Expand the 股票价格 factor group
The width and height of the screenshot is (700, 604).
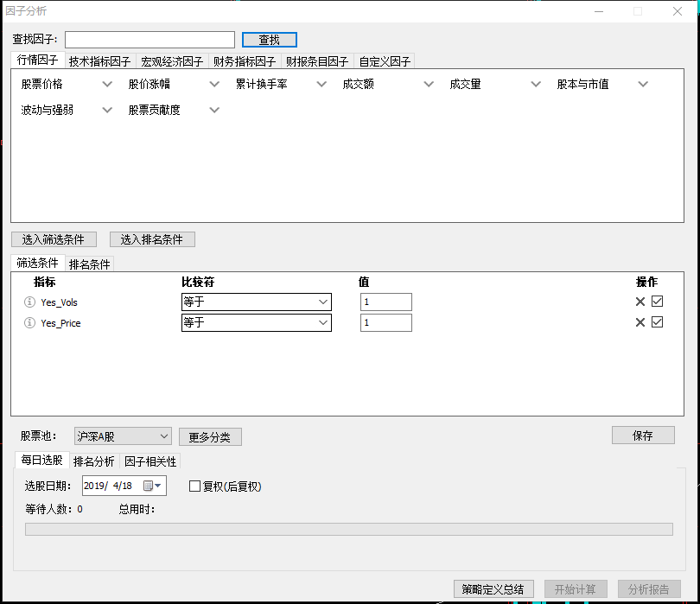point(107,85)
